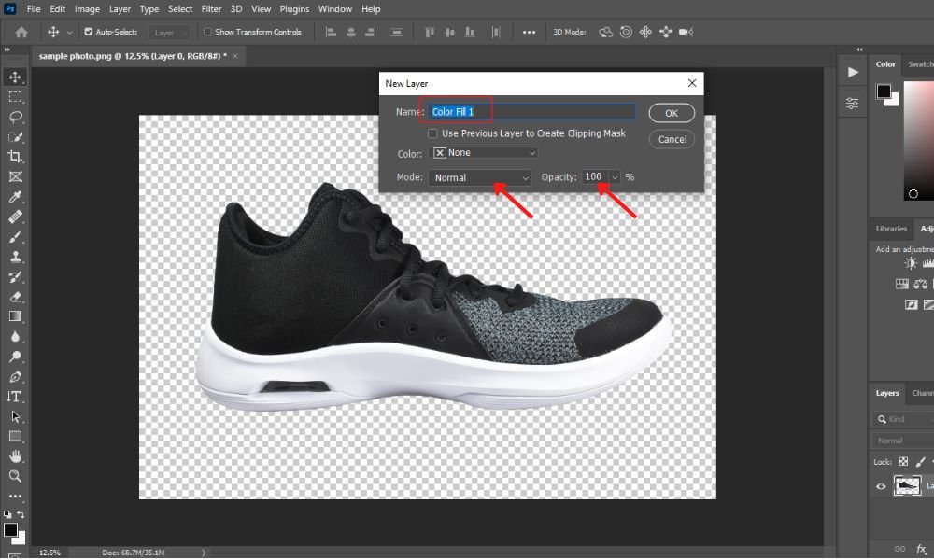Select the Move tool in the toolbox
This screenshot has width=934, height=560.
click(15, 77)
